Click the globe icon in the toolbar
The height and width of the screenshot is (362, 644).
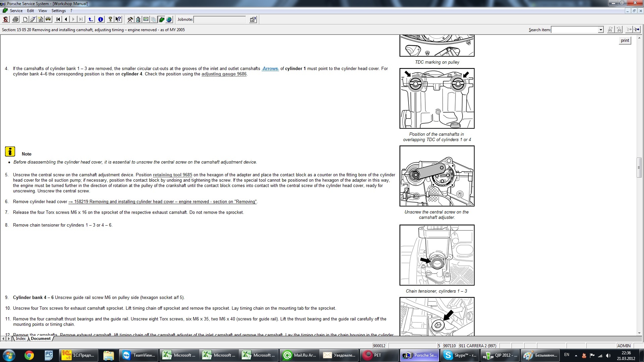tap(169, 19)
